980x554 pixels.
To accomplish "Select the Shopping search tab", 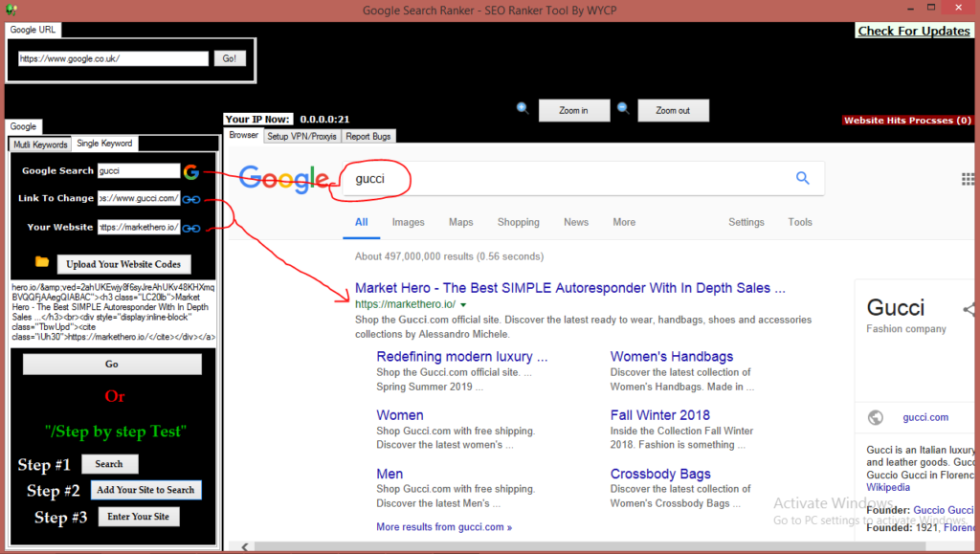I will [518, 222].
